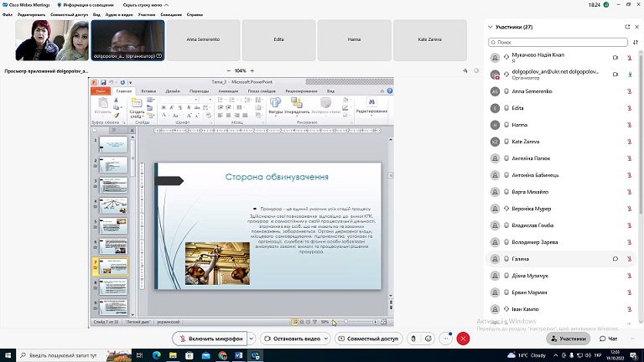The image size is (644, 362).
Task: Select slide 5 thumbnail in PowerPoint
Action: point(113,225)
